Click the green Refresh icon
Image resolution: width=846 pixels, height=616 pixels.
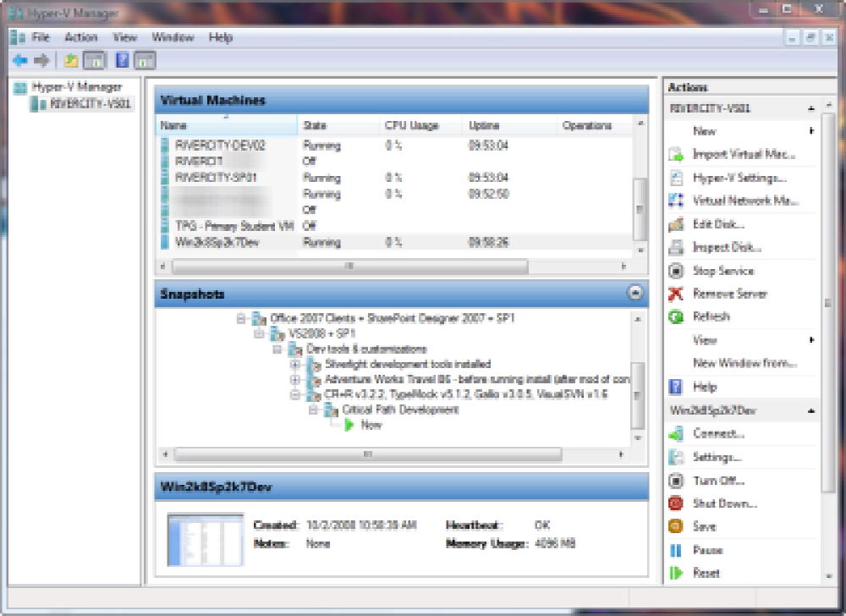676,316
